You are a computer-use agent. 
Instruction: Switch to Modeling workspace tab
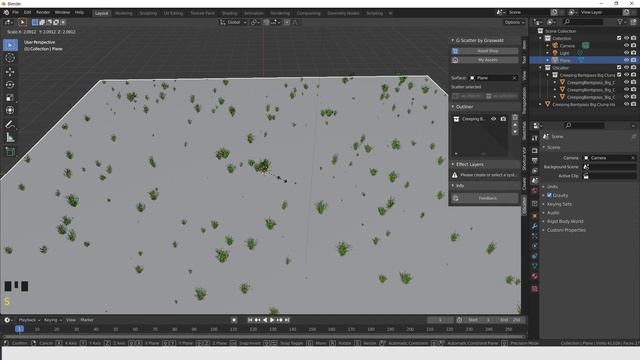click(x=124, y=13)
